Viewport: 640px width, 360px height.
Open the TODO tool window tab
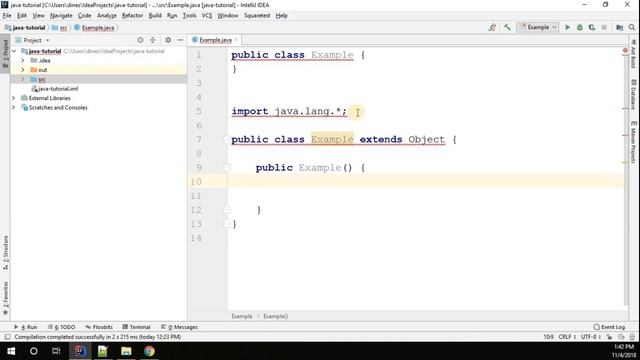tap(62, 327)
